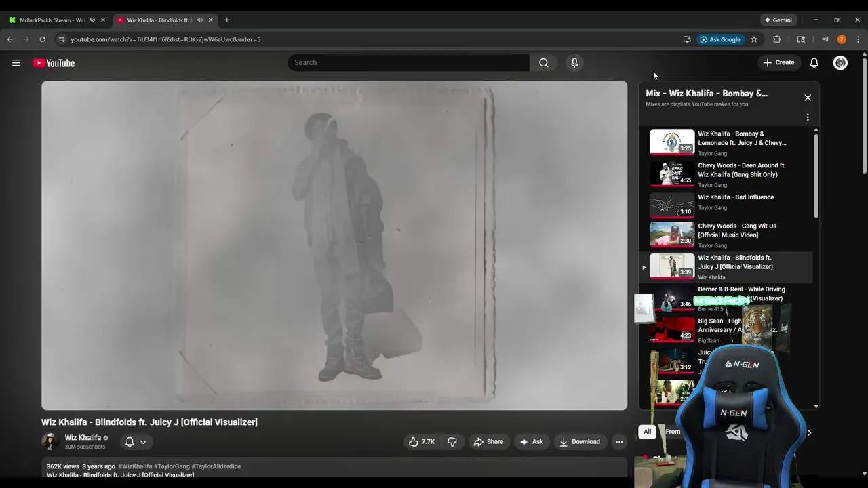Open the YouTube hamburger guide menu
The width and height of the screenshot is (868, 488).
tap(16, 63)
